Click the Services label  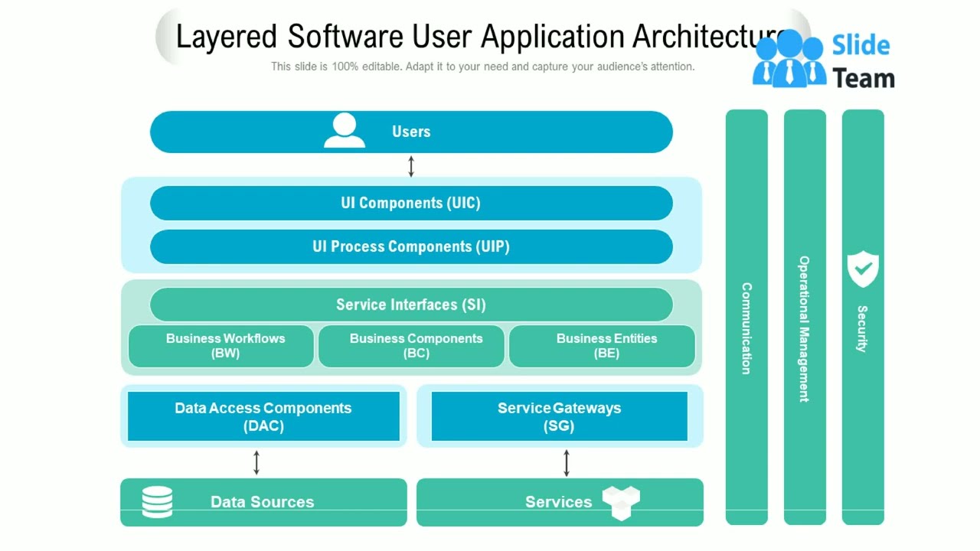(x=559, y=502)
